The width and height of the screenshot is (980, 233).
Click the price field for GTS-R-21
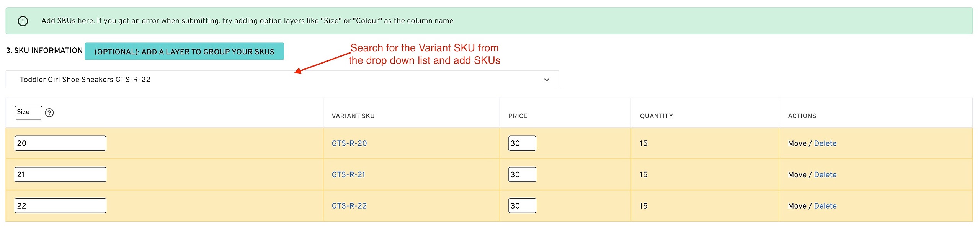[x=522, y=174]
